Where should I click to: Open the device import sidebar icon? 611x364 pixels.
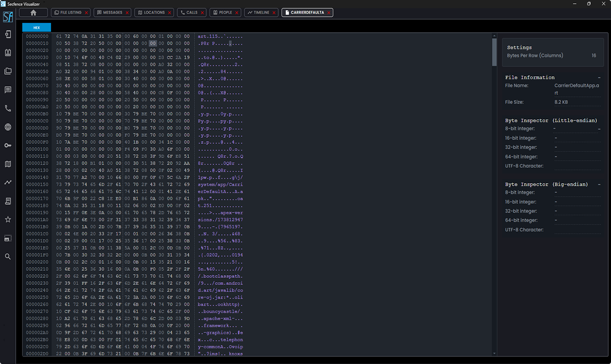[x=8, y=34]
